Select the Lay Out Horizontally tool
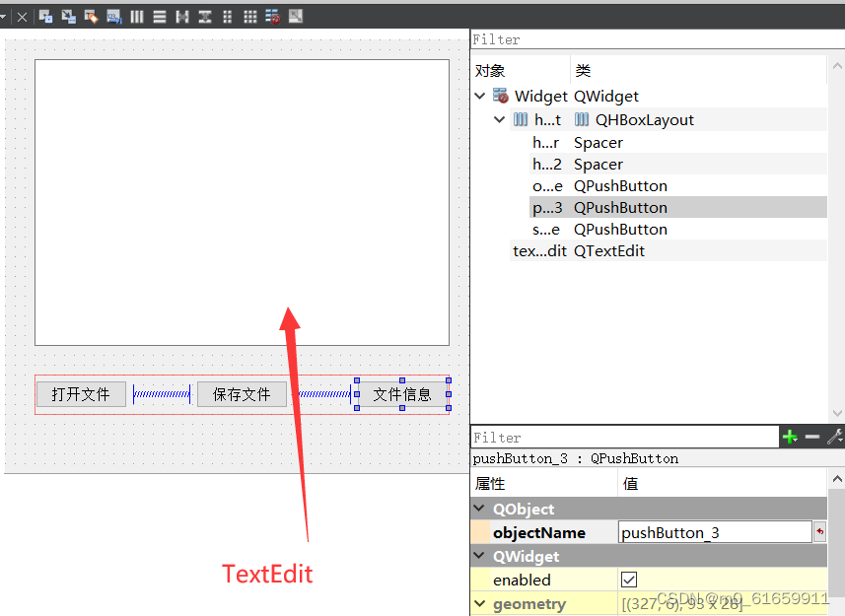This screenshot has width=845, height=616. click(137, 16)
